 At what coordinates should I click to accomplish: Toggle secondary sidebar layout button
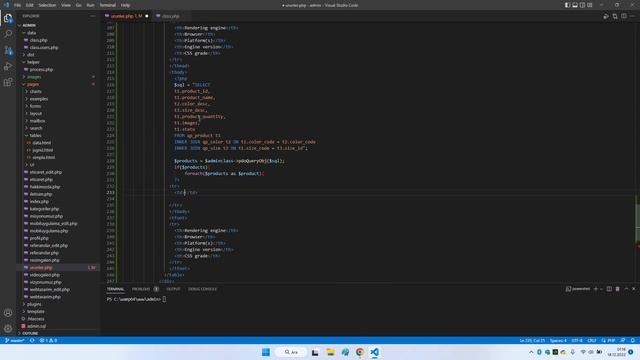pyautogui.click(x=582, y=5)
